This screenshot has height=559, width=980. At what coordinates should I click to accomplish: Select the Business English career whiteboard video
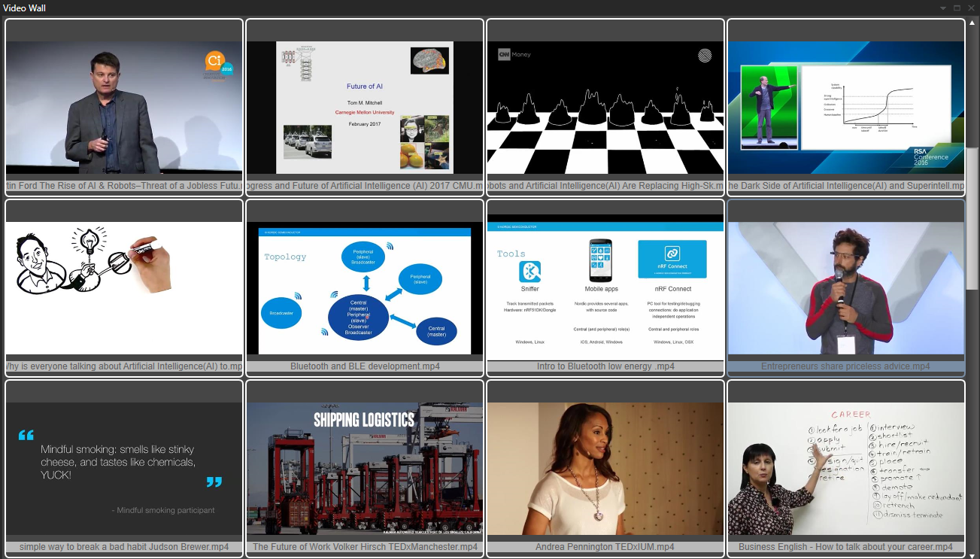[846, 469]
